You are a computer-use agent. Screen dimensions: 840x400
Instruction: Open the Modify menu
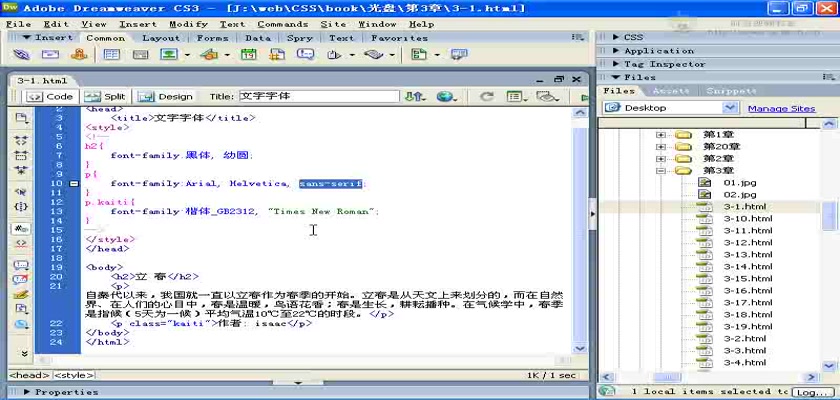(x=188, y=24)
